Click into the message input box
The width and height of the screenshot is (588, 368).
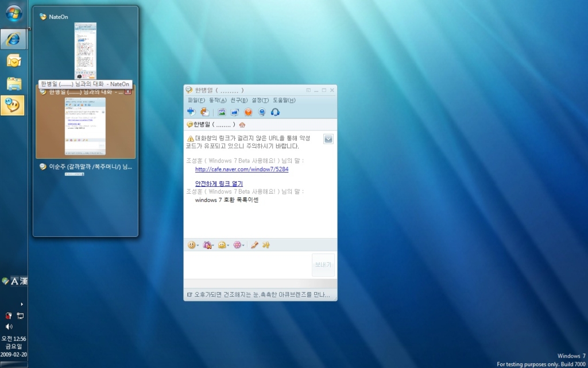(247, 264)
